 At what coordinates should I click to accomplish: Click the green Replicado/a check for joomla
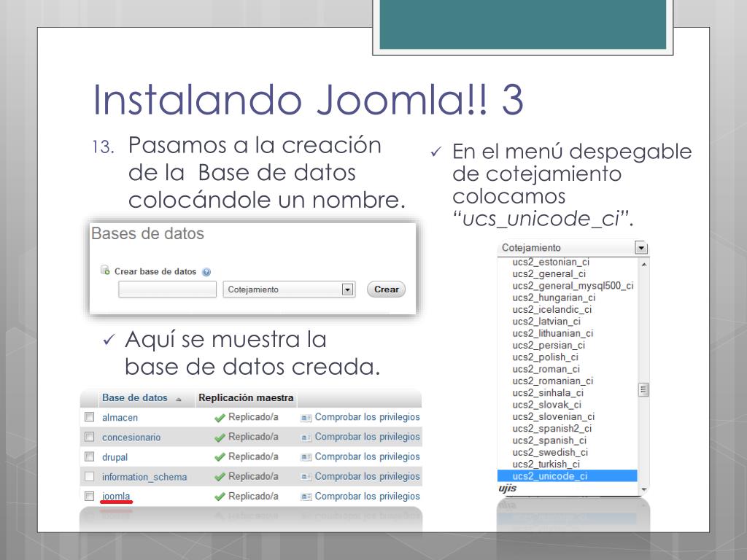pos(220,497)
